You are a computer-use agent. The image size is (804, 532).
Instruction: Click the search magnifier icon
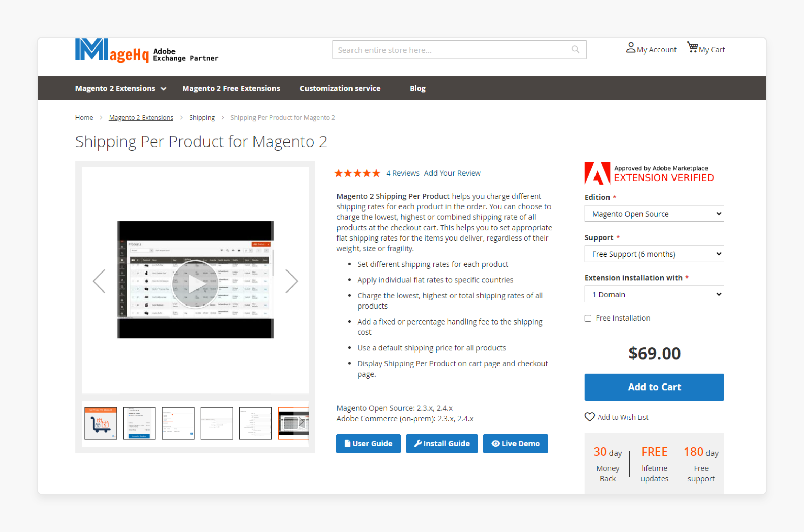click(575, 49)
